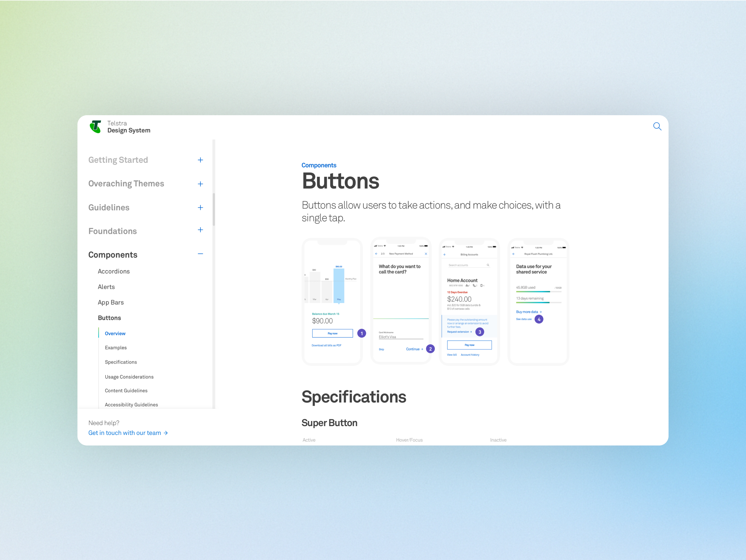Image resolution: width=746 pixels, height=560 pixels.
Task: Click the Telstra logo icon
Action: pyautogui.click(x=95, y=127)
